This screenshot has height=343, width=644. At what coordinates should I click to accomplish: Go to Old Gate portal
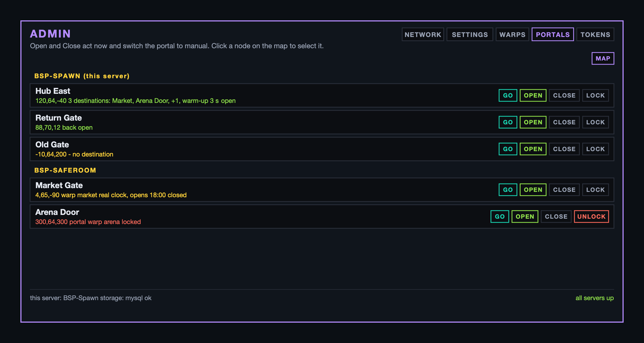click(508, 149)
